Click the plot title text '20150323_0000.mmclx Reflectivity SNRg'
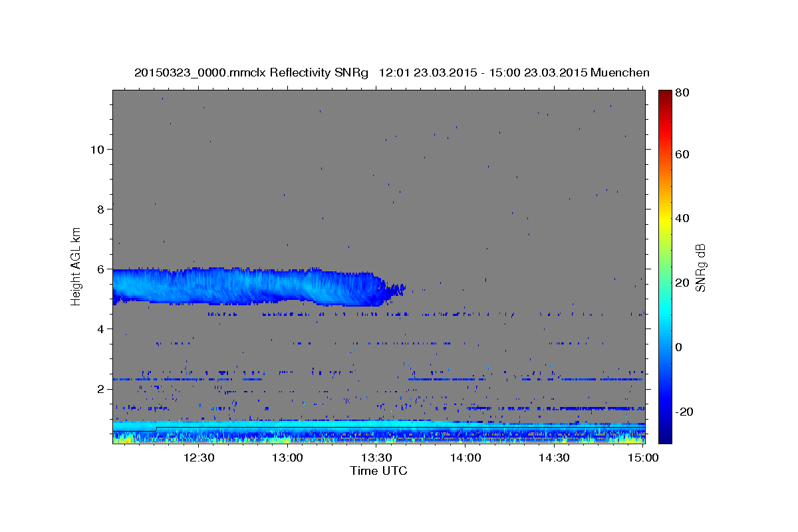Viewport: 798px width, 532px height. (251, 72)
